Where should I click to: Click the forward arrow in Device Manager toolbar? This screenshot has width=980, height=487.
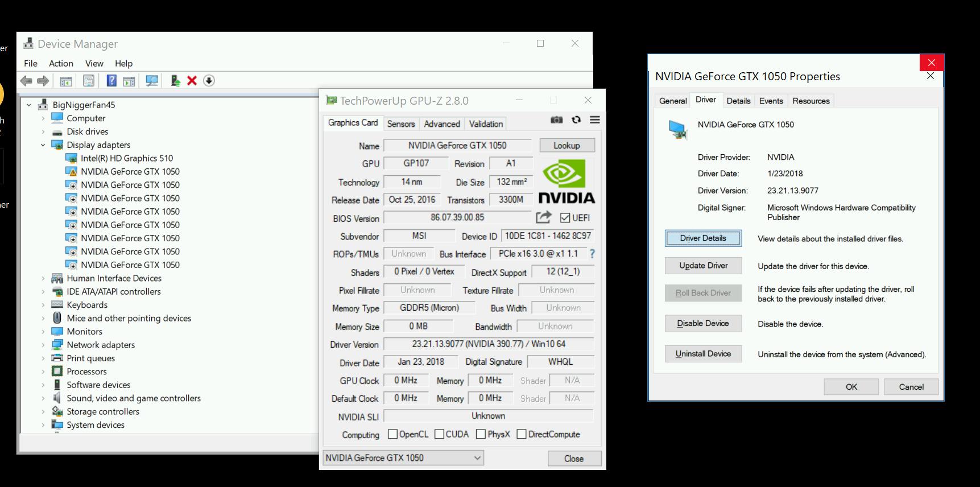[x=43, y=81]
